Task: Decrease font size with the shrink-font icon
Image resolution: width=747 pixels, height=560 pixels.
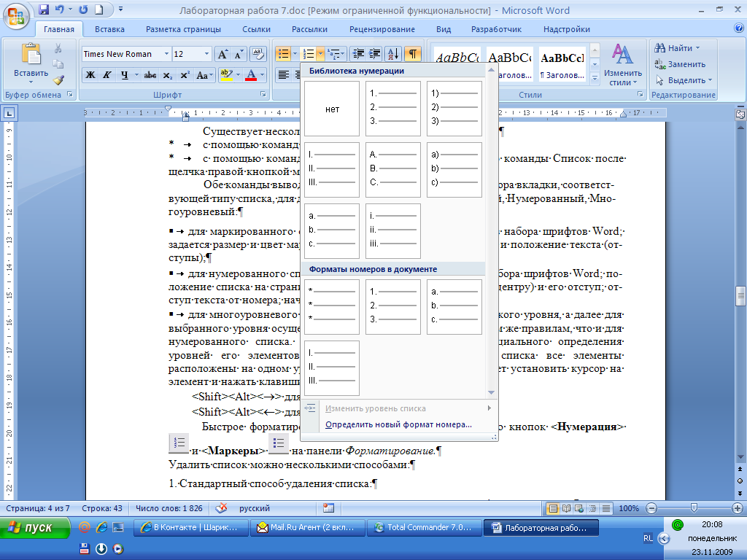Action: point(239,54)
